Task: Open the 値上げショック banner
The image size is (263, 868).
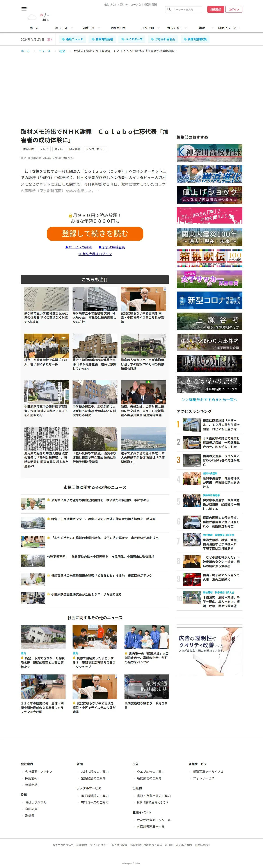Action: 210,195
